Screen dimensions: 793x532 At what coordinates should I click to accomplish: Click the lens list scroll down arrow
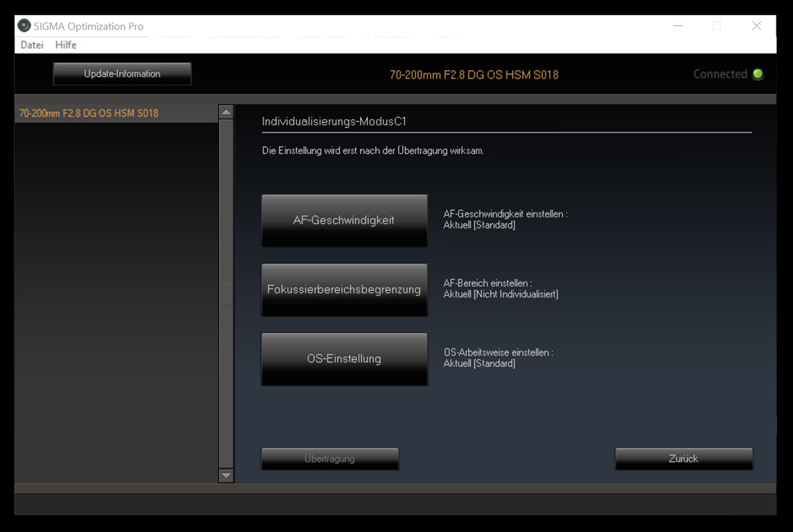click(227, 475)
